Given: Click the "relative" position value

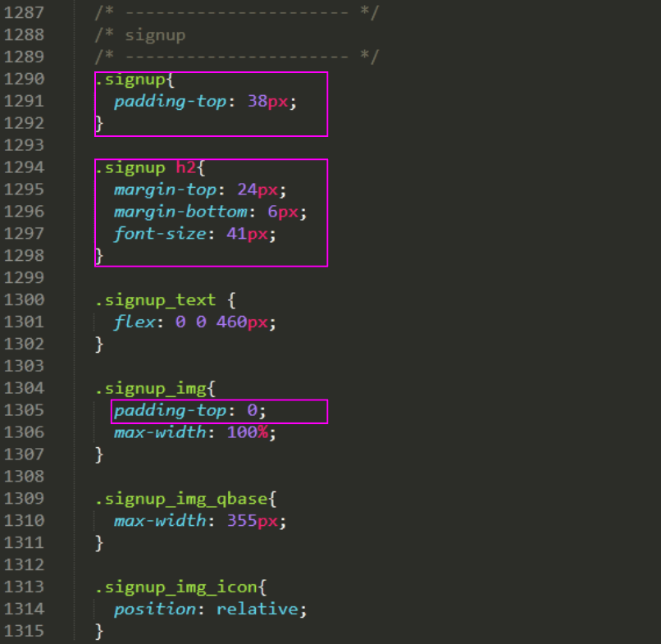Looking at the screenshot, I should (258, 609).
